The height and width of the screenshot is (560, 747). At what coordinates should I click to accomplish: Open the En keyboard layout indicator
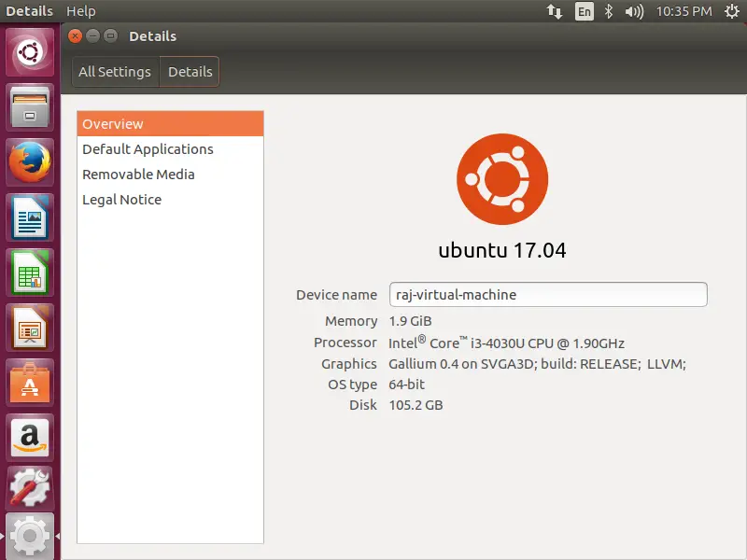(x=585, y=11)
